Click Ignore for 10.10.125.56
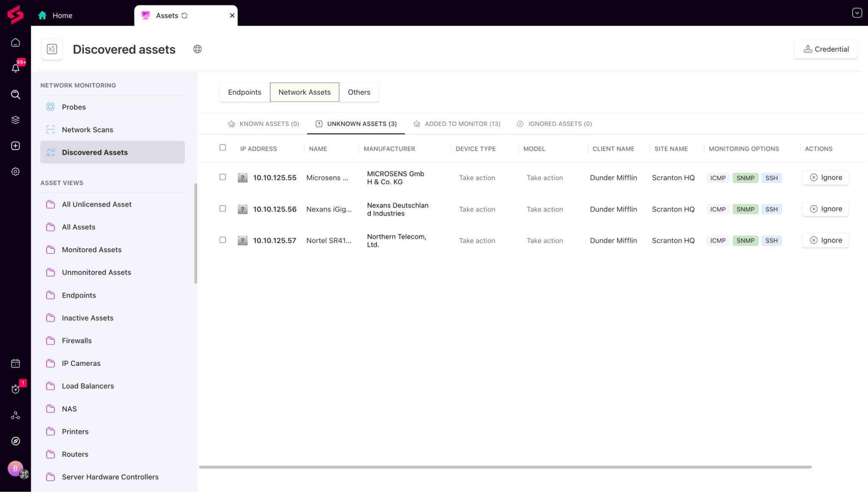The height and width of the screenshot is (492, 868). 826,209
